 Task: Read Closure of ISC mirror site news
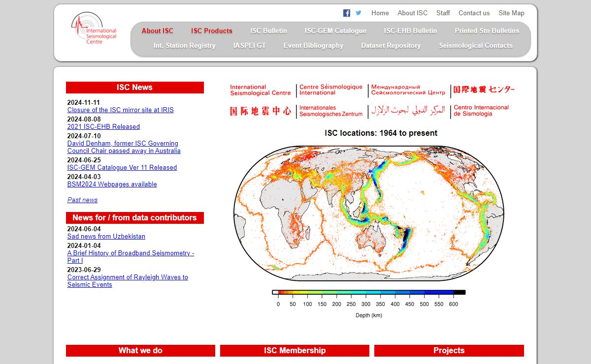coord(121,110)
